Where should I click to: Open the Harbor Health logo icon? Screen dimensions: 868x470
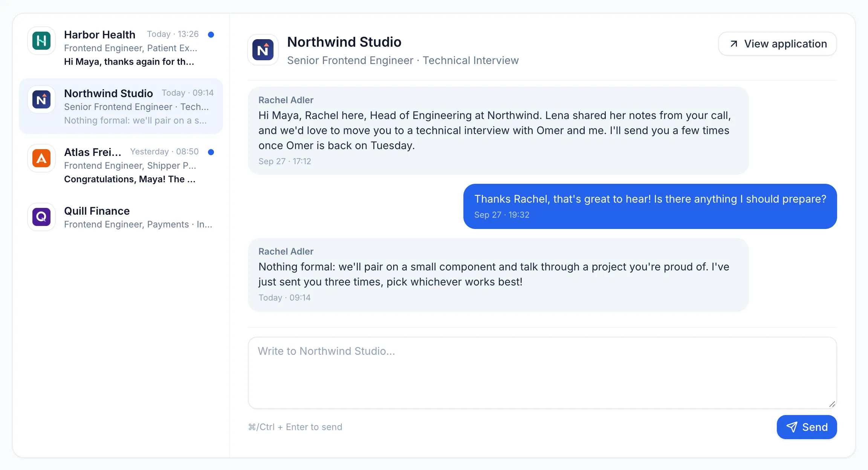pos(41,41)
